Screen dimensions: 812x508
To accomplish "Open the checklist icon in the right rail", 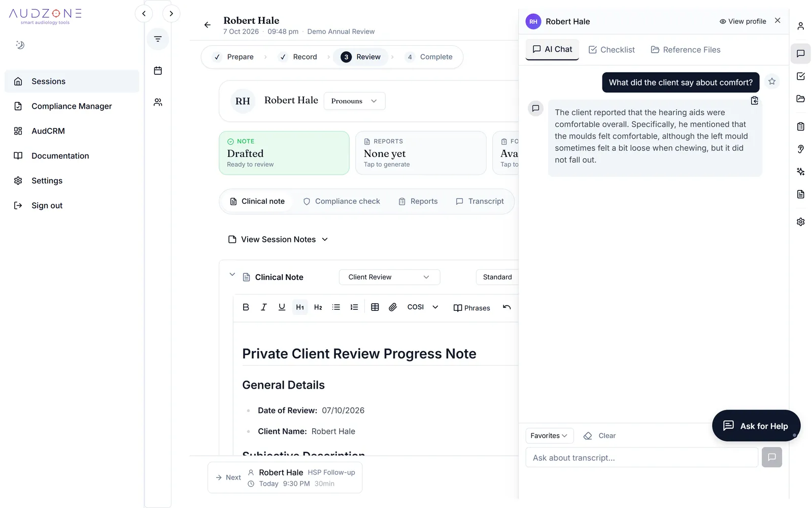I will [x=800, y=76].
